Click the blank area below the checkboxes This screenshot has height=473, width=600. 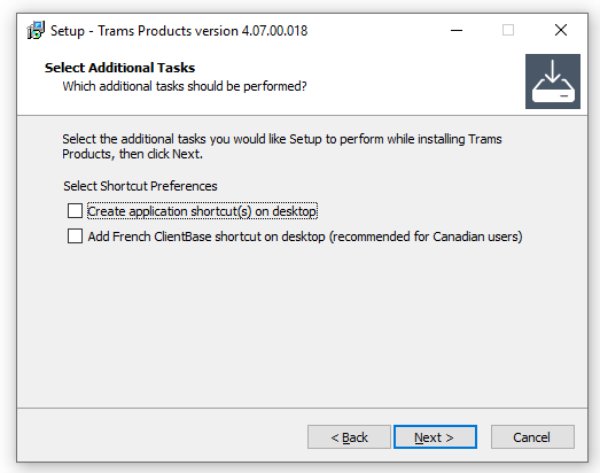point(300,320)
